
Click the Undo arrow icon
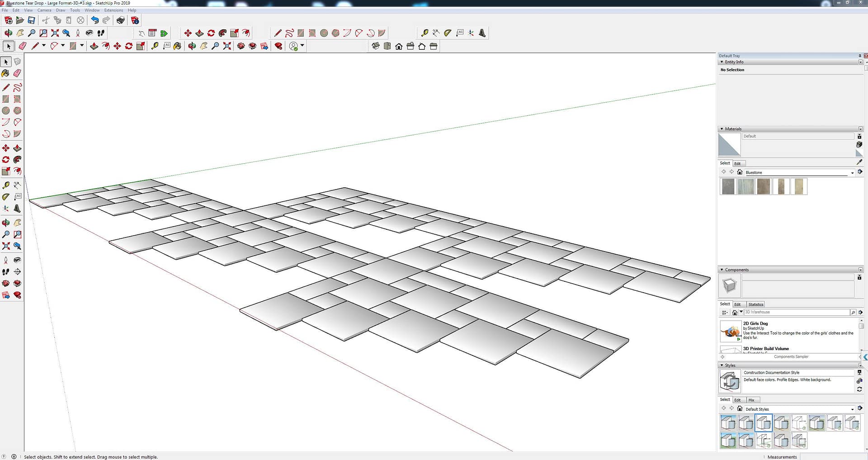(94, 20)
